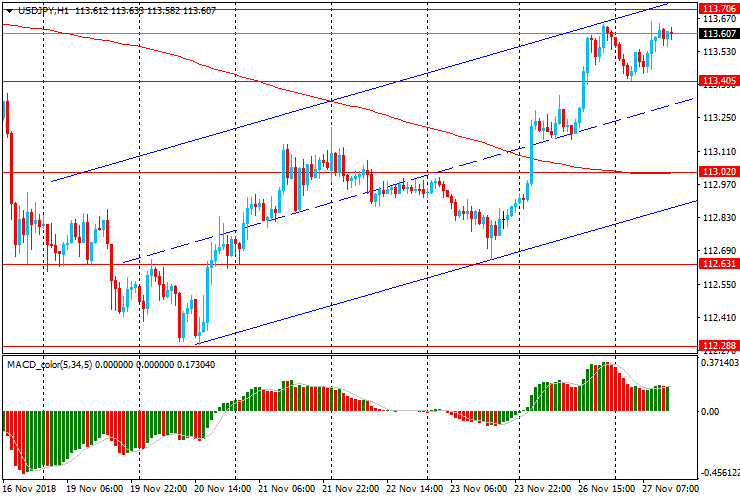Click the 19 Nov 06:00 time label
Image resolution: width=740 pixels, height=500 pixels.
click(95, 488)
